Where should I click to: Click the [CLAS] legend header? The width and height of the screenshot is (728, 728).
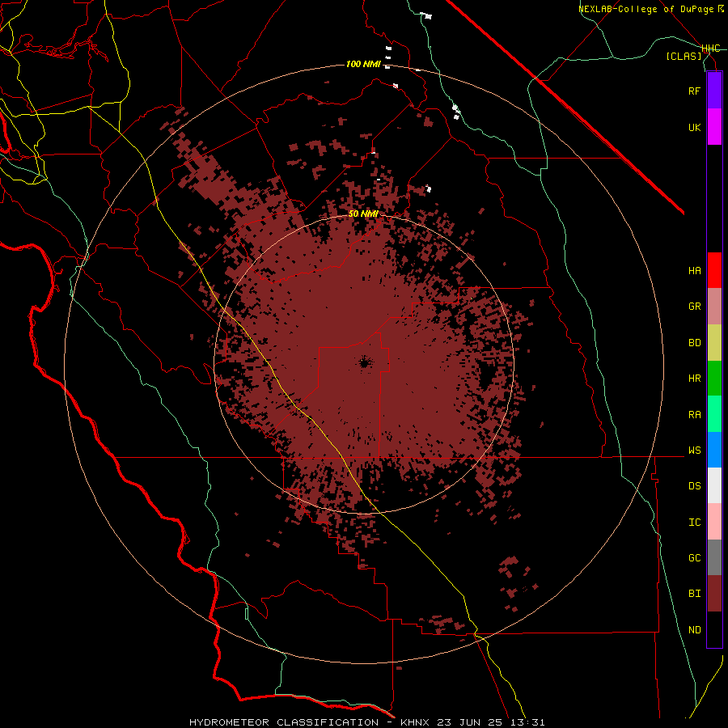(x=684, y=56)
